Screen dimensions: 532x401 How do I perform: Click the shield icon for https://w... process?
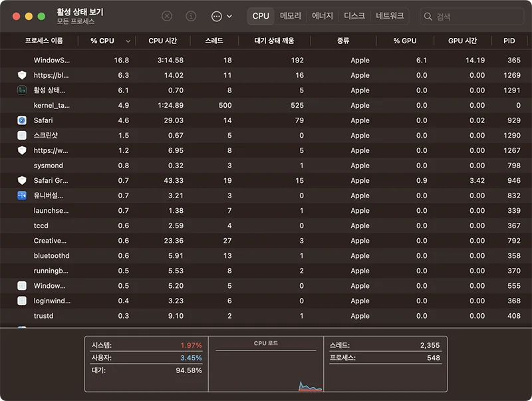(22, 150)
